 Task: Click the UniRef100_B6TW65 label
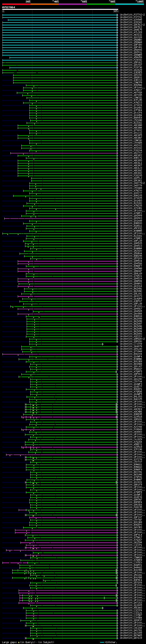click(131, 635)
